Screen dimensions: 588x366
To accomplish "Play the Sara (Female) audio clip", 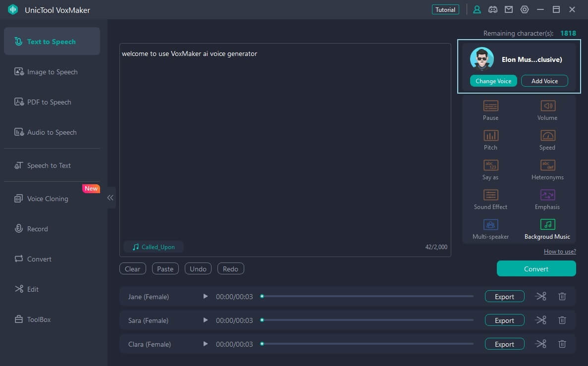I will (206, 320).
